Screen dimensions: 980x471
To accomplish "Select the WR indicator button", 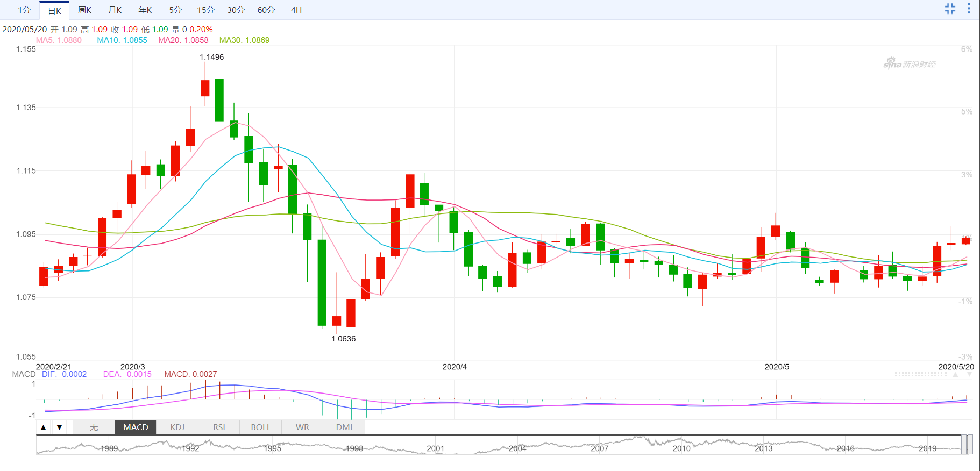I will [302, 427].
